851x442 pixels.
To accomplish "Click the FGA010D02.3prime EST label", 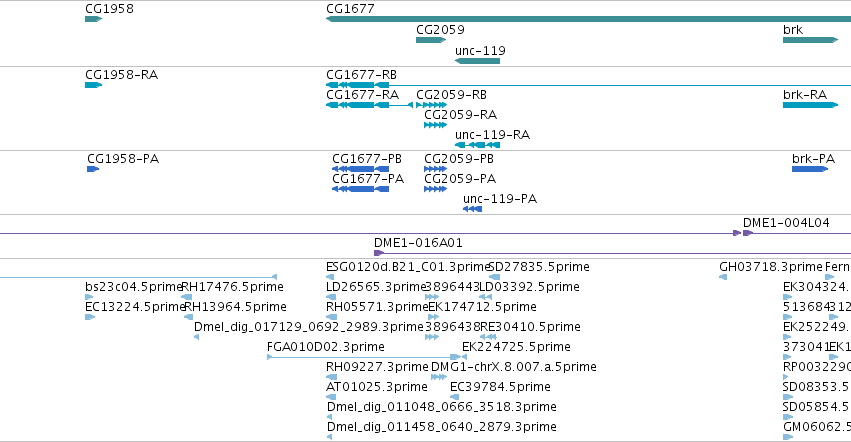I will pos(326,348).
